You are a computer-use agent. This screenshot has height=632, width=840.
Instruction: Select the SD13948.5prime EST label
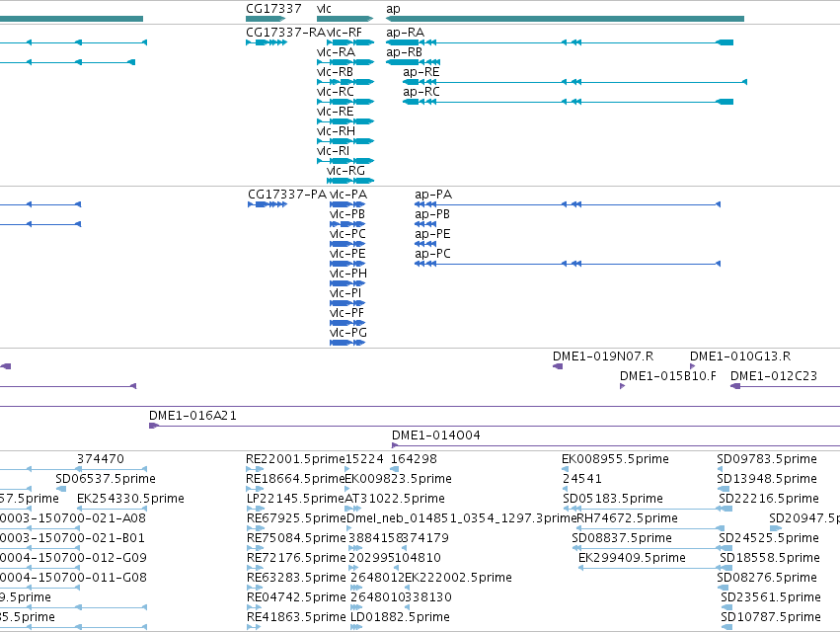tap(767, 479)
